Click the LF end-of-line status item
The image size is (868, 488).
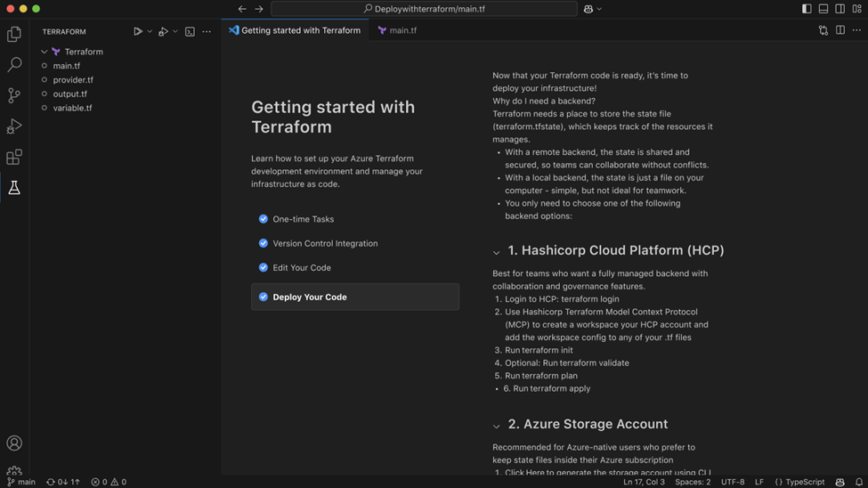coord(759,482)
